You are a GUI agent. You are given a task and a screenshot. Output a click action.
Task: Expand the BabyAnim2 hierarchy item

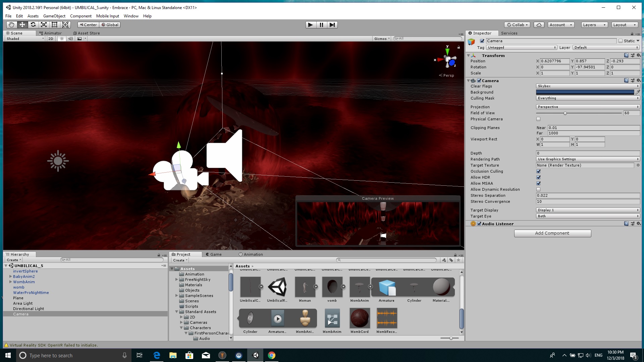click(x=10, y=277)
